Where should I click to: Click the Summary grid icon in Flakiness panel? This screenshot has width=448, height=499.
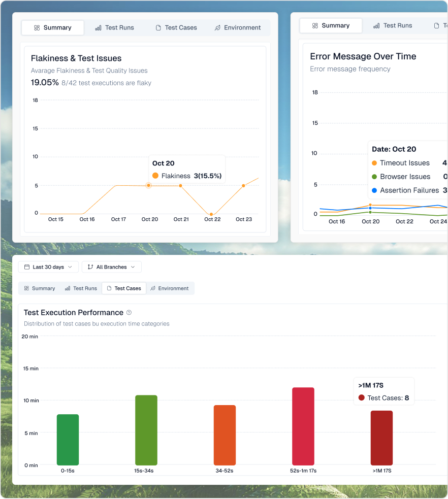coord(37,28)
